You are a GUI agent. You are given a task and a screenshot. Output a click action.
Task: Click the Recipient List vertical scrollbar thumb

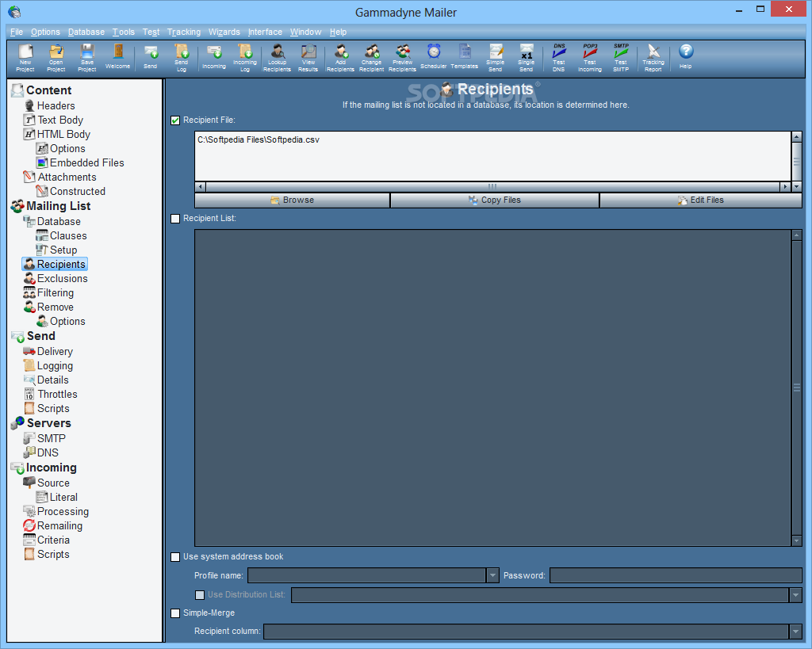coord(796,387)
